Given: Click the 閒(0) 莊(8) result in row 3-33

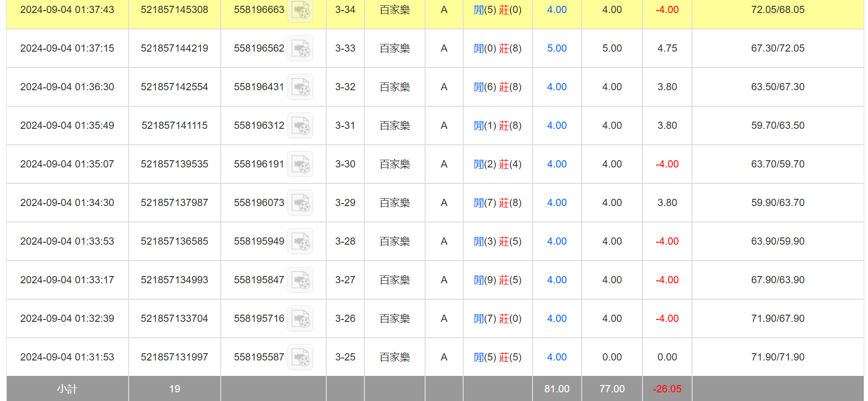Looking at the screenshot, I should (x=497, y=48).
